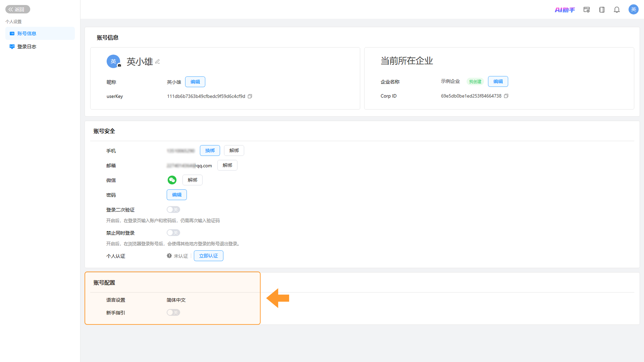Click the 当前所在企业 heading
The image size is (644, 362).
(x=407, y=61)
